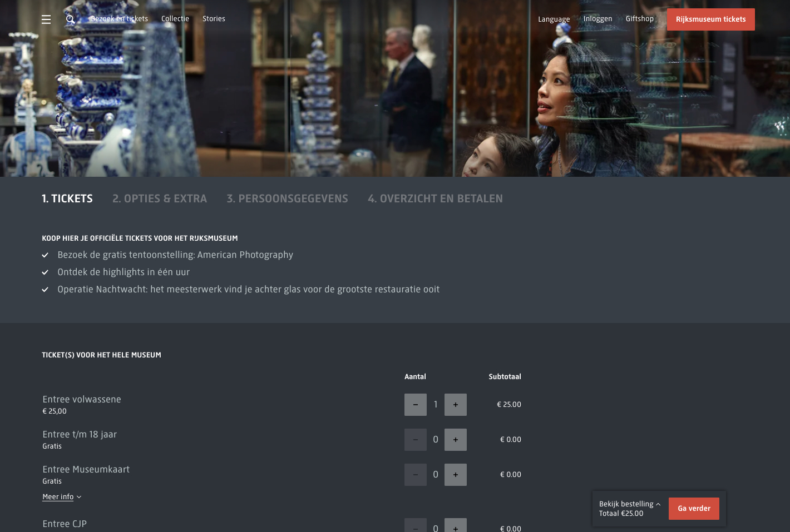This screenshot has height=532, width=790.
Task: Open the hamburger menu icon
Action: (x=46, y=19)
